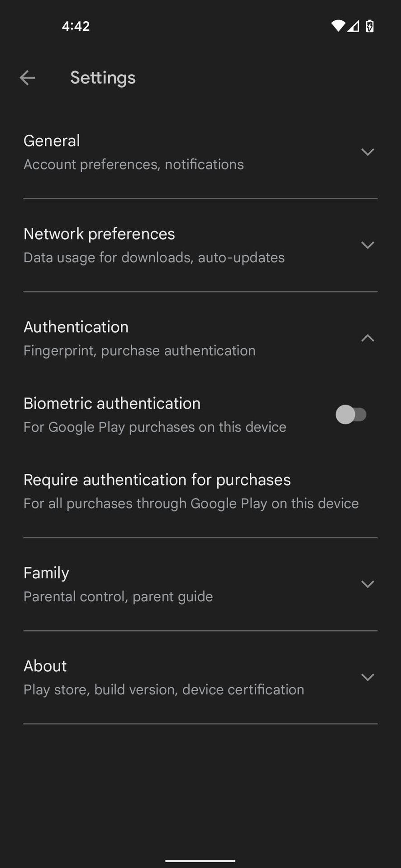
Task: Tap the back arrow icon
Action: point(28,78)
